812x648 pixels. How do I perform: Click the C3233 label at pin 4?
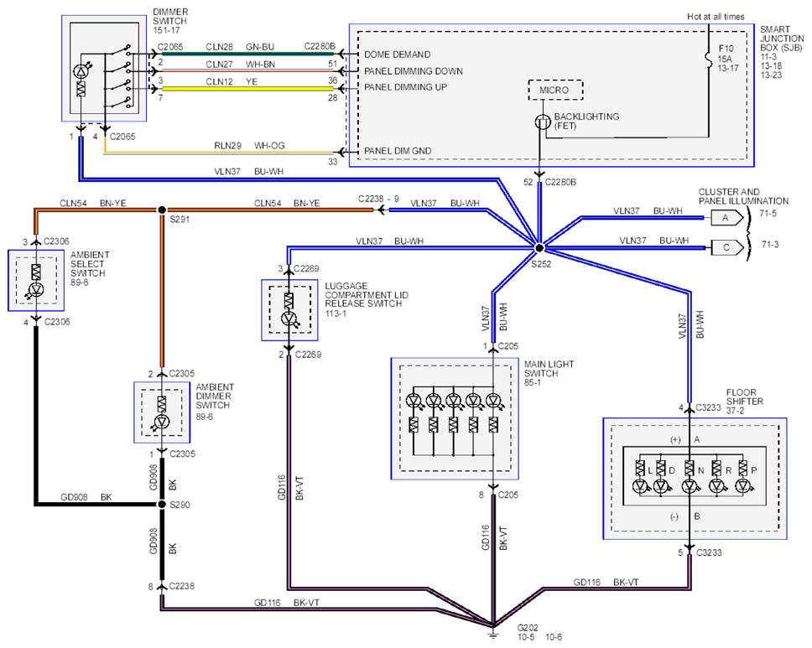point(709,407)
